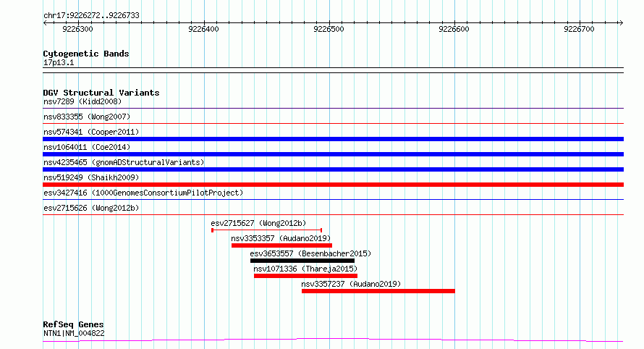Open the NTN1|NM_004822 gene label

[x=74, y=333]
